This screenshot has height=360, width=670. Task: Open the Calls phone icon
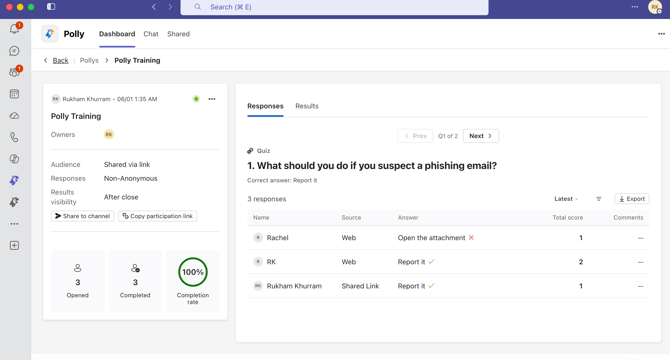coord(14,137)
